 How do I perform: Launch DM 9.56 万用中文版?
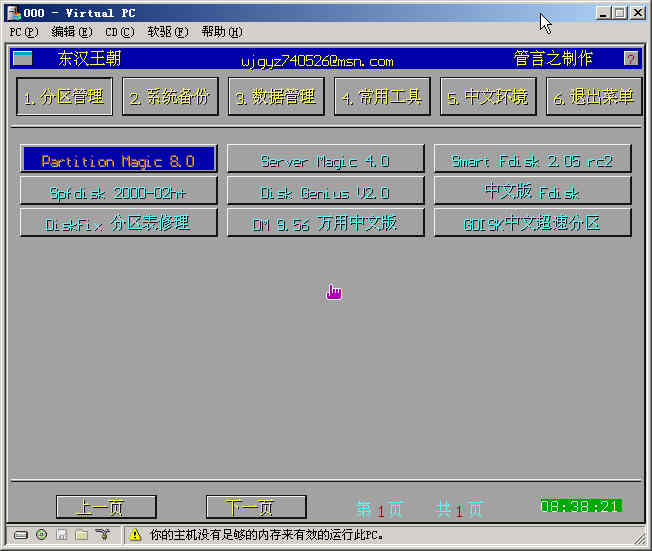(x=326, y=222)
